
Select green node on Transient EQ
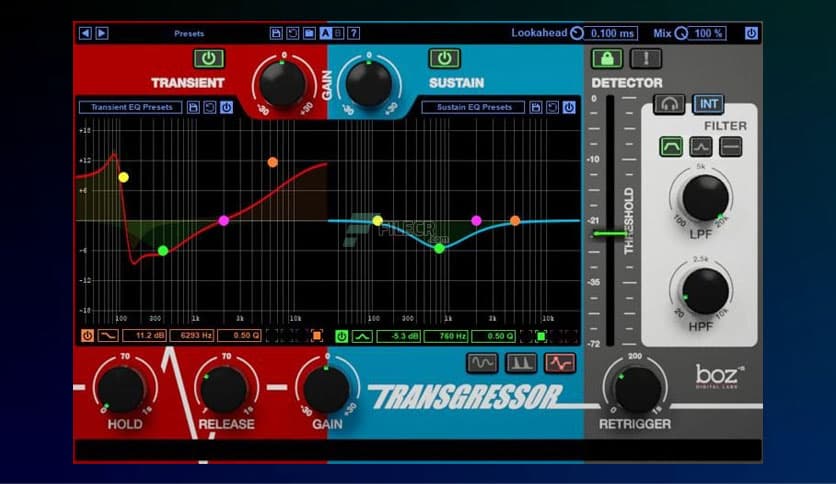point(163,251)
